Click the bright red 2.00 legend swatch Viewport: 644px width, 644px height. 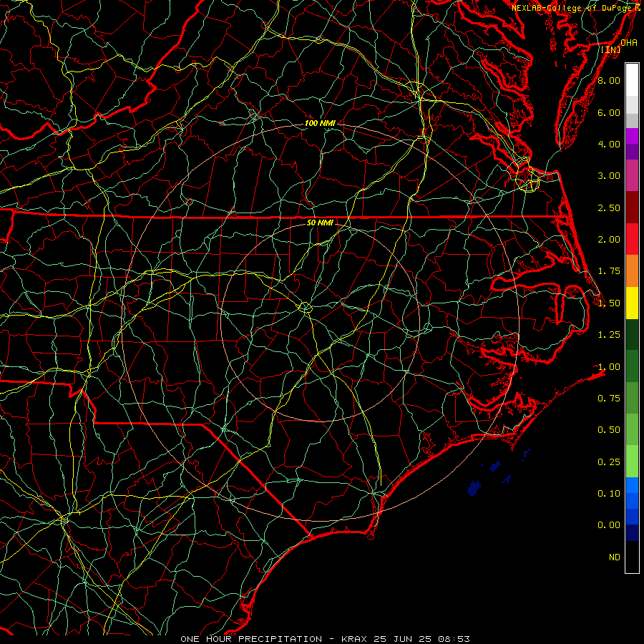632,239
